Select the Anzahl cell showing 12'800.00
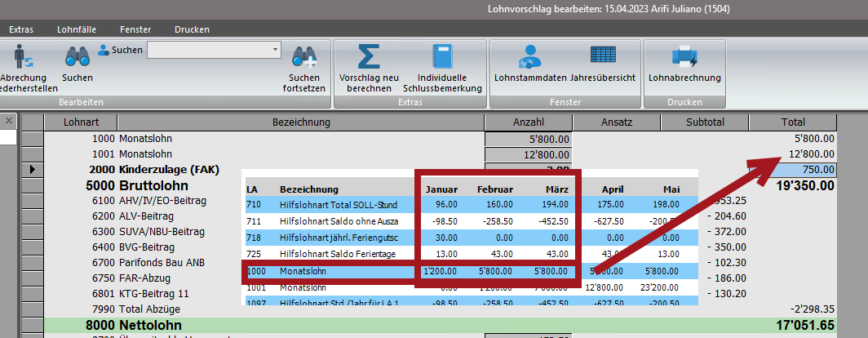Image resolution: width=868 pixels, height=338 pixels. pos(528,154)
